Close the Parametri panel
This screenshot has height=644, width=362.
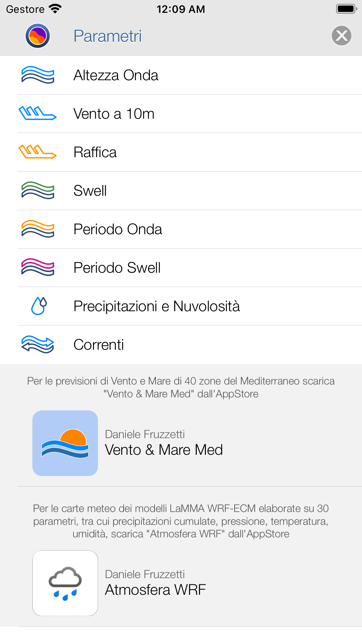click(x=341, y=36)
